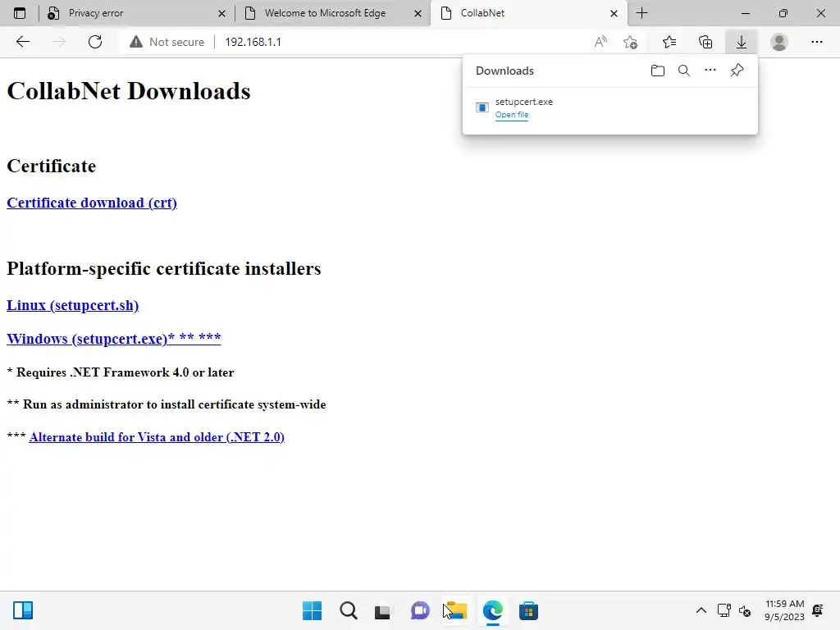
Task: Open clock showing 11:59 AM
Action: (x=784, y=610)
